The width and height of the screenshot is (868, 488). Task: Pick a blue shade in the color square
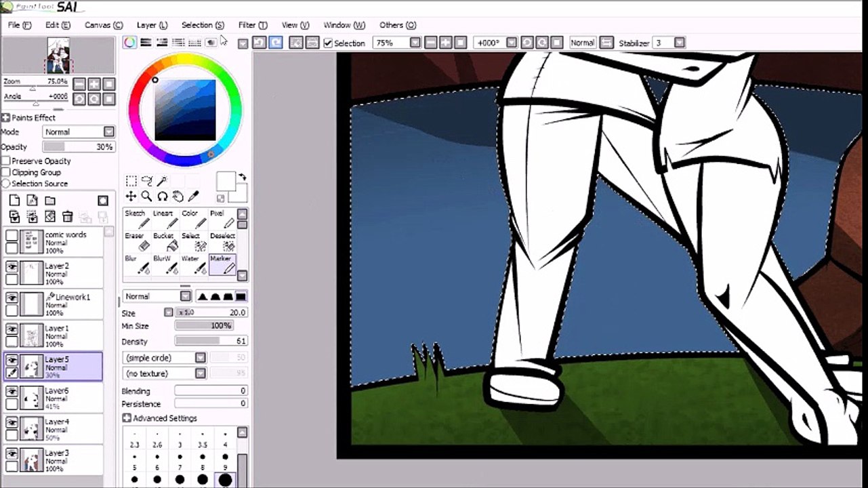point(185,110)
